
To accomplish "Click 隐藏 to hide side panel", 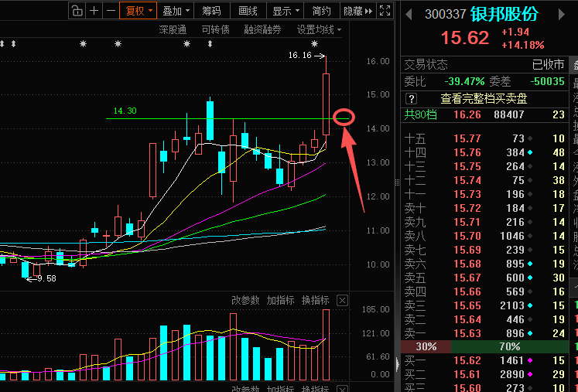I will [x=358, y=11].
